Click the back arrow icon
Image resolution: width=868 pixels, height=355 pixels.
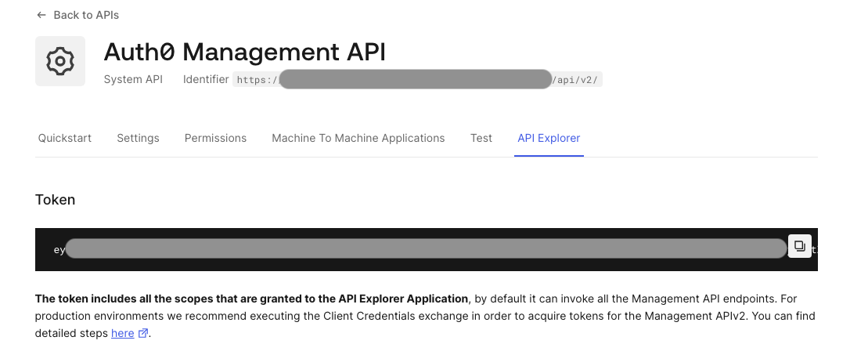[41, 15]
